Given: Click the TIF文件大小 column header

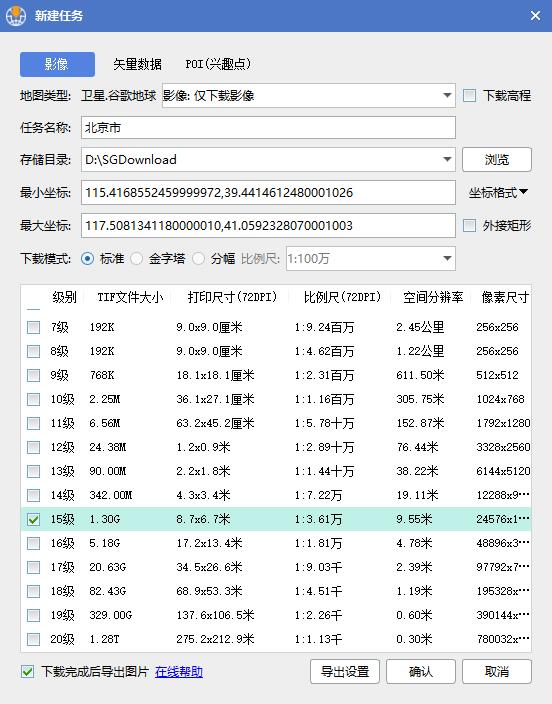Looking at the screenshot, I should click(130, 297).
